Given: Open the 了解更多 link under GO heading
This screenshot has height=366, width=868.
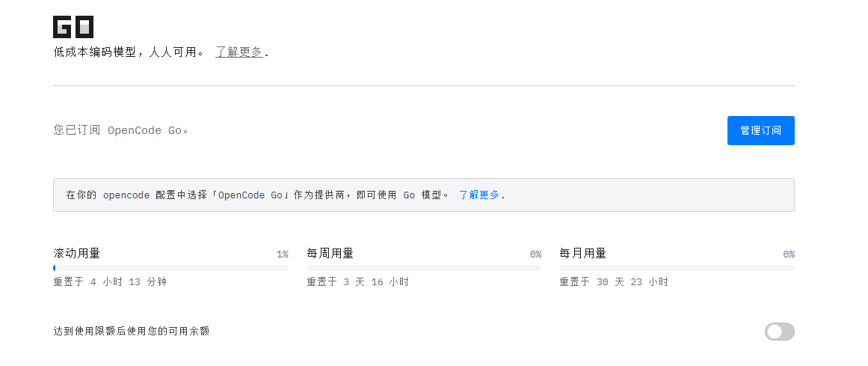Looking at the screenshot, I should click(x=238, y=52).
